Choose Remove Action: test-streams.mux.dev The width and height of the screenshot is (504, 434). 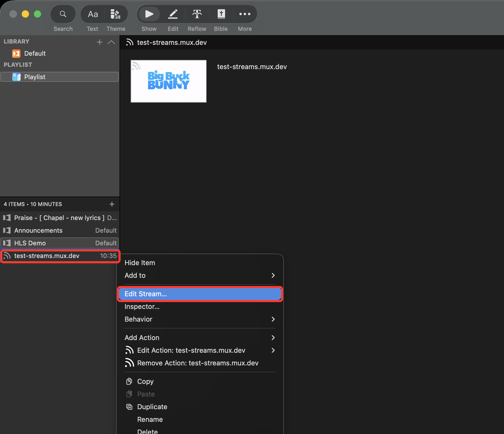[x=200, y=363]
